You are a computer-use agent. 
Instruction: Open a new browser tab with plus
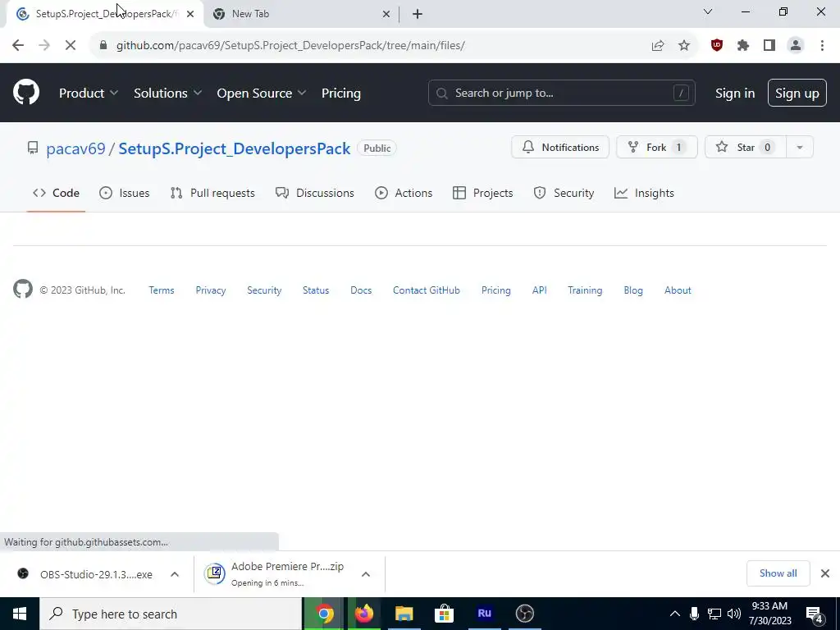[x=418, y=15]
